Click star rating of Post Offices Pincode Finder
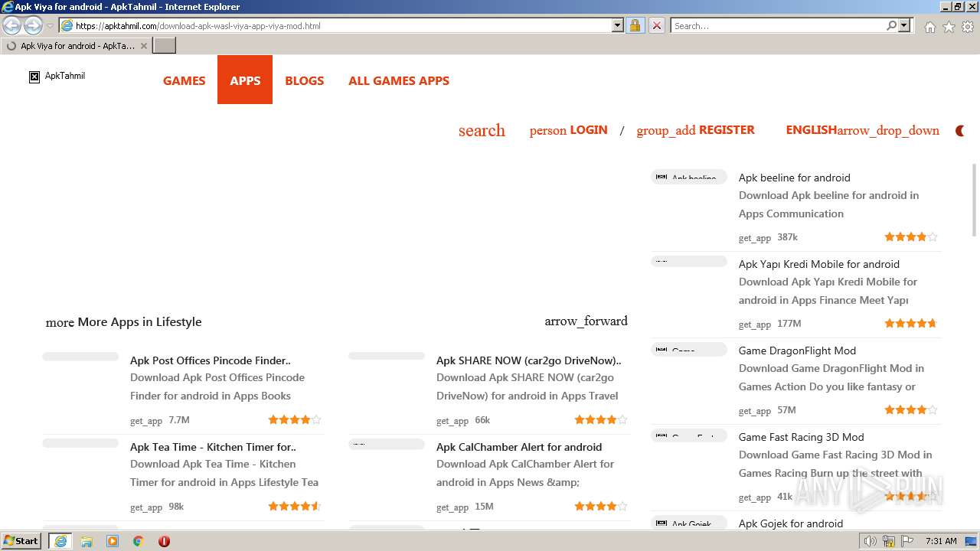 point(295,419)
